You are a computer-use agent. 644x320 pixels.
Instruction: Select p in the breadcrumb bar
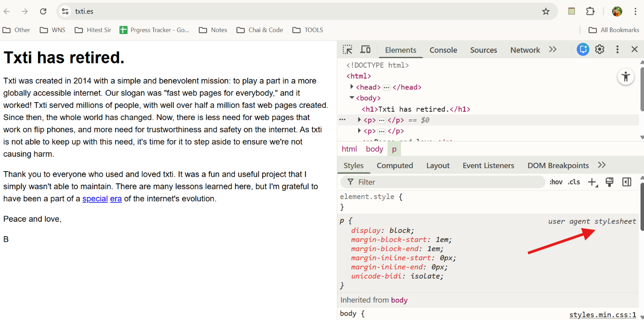[x=394, y=149]
